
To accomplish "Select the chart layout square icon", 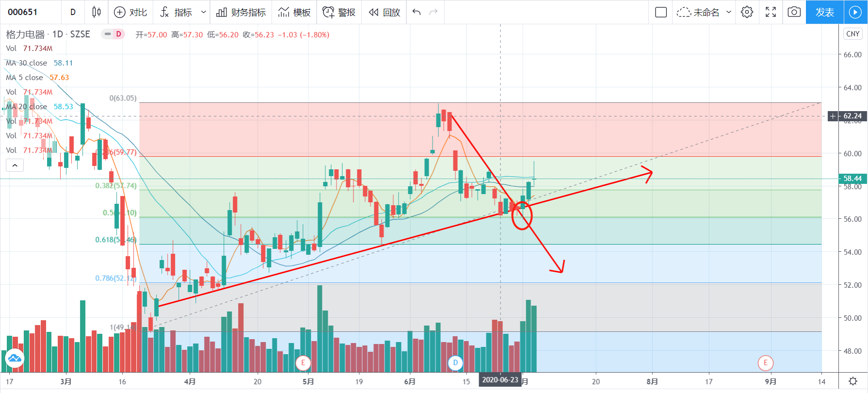I will [660, 12].
